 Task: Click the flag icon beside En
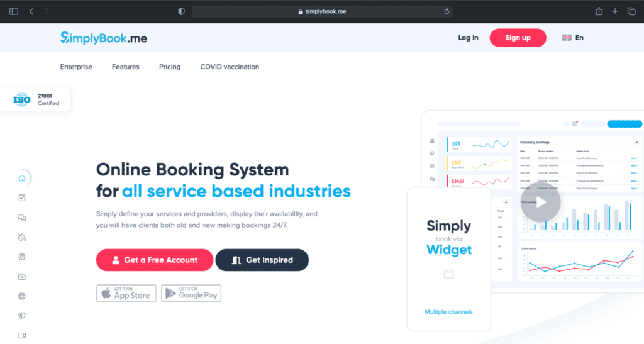pos(567,38)
